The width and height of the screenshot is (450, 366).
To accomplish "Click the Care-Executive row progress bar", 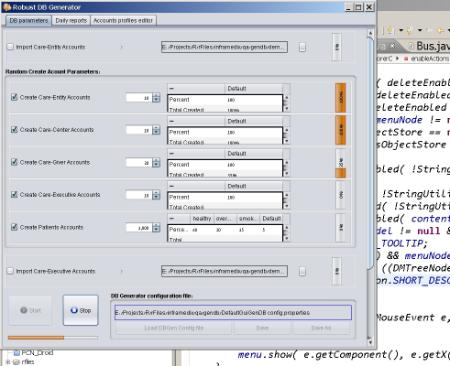I will tap(340, 195).
